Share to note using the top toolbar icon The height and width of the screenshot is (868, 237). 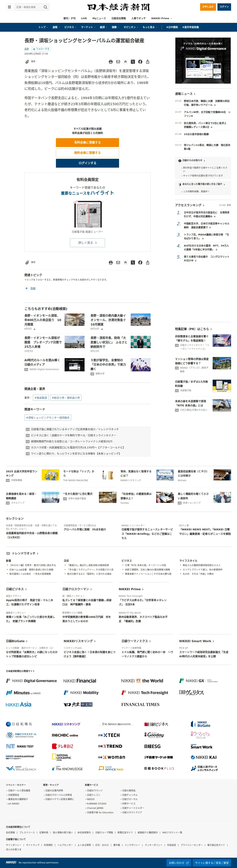[126, 62]
